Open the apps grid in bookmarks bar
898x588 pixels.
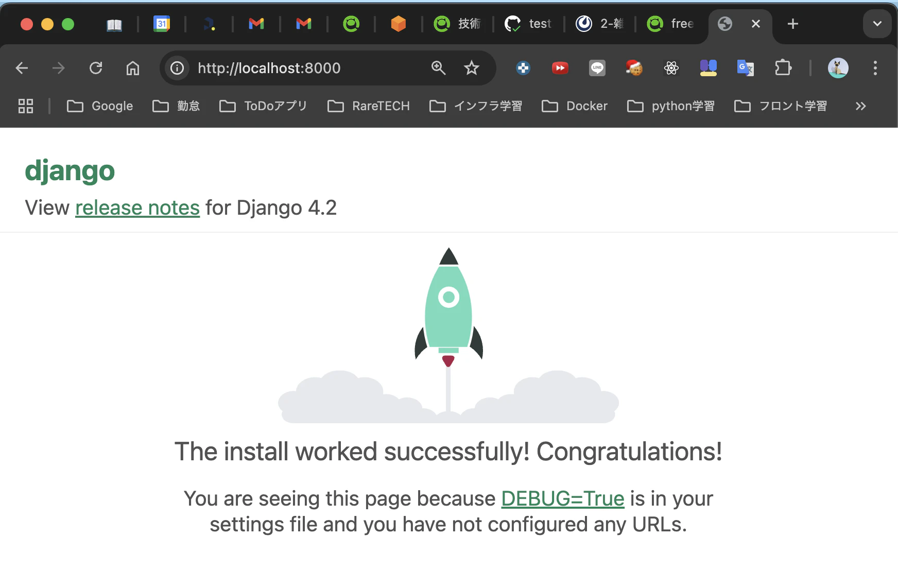tap(26, 106)
